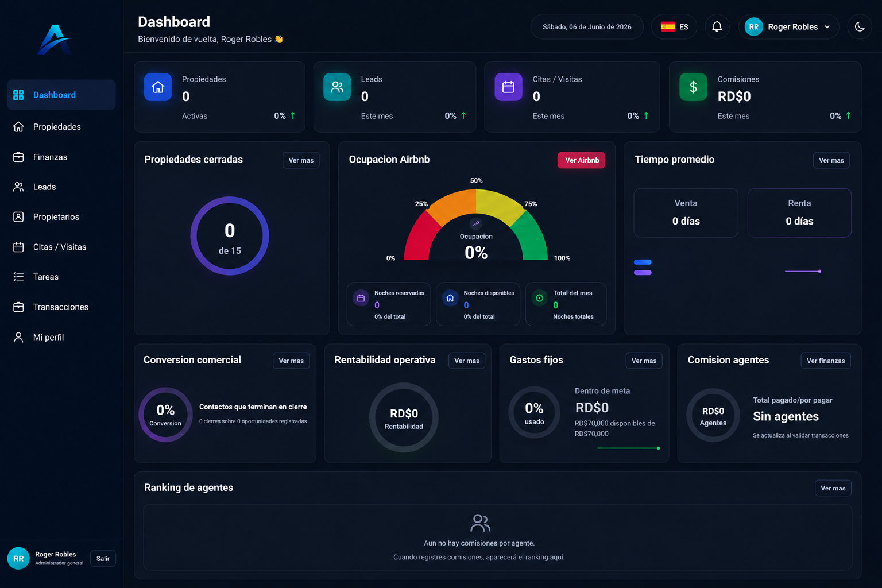Viewport: 882px width, 588px height.
Task: Click the 0% usado ring
Action: [534, 412]
